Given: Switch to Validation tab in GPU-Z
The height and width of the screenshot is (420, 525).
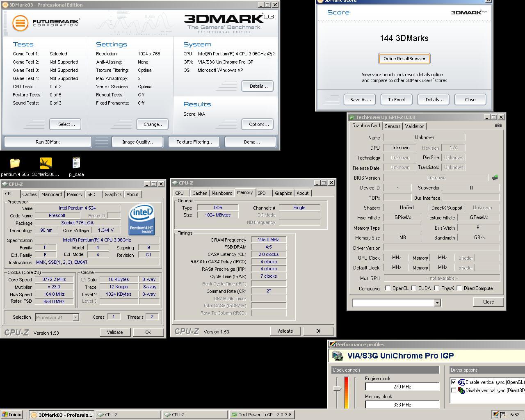Looking at the screenshot, I should tap(415, 126).
